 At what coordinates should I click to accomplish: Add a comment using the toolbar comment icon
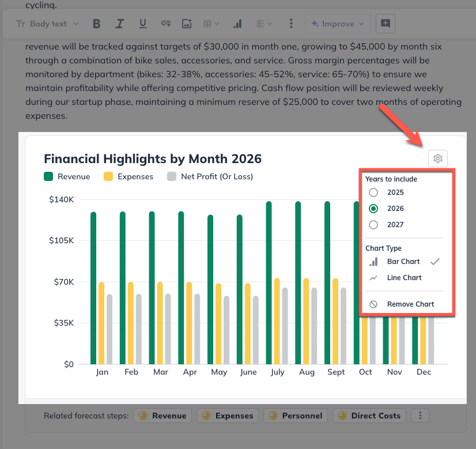tap(385, 24)
